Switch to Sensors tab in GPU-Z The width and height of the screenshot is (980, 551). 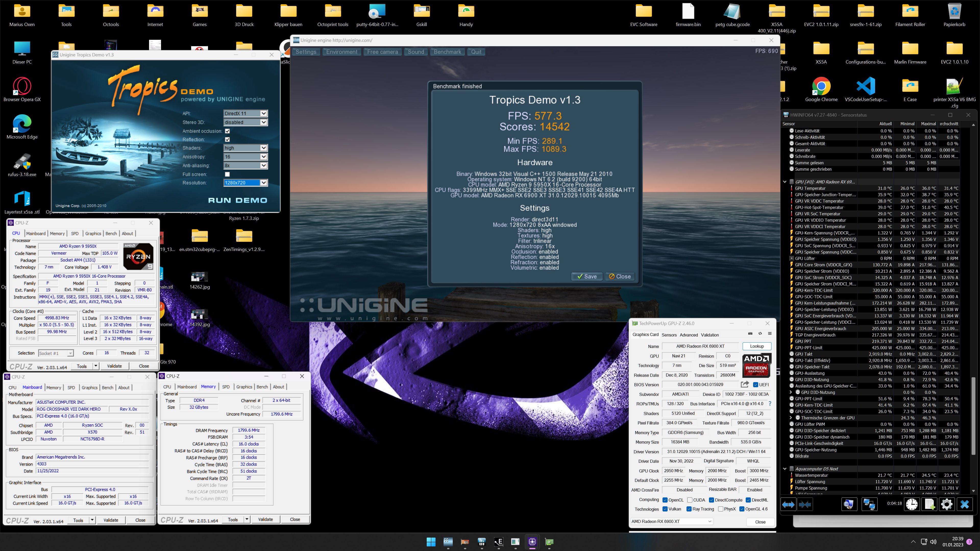669,335
